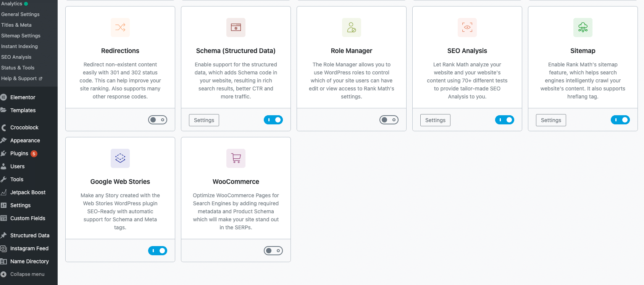The image size is (644, 285).
Task: Click the Redirections module icon
Action: 120,27
